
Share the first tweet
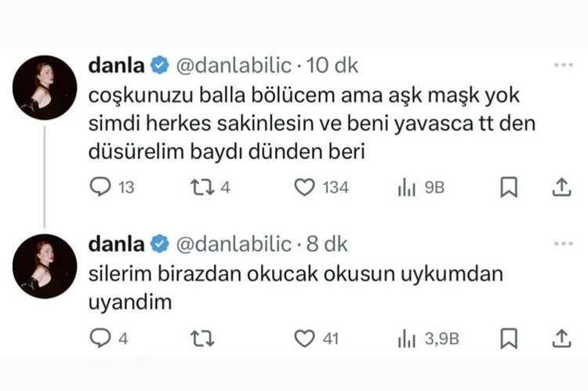561,187
